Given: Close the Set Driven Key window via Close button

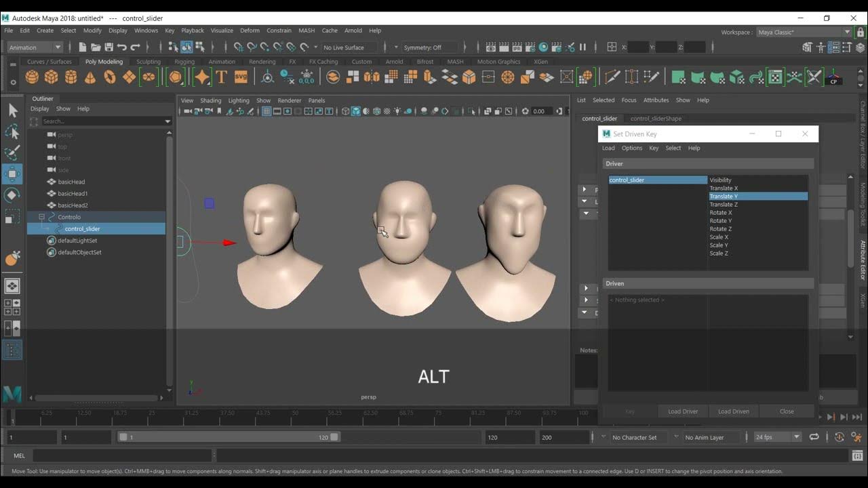Looking at the screenshot, I should pos(787,411).
